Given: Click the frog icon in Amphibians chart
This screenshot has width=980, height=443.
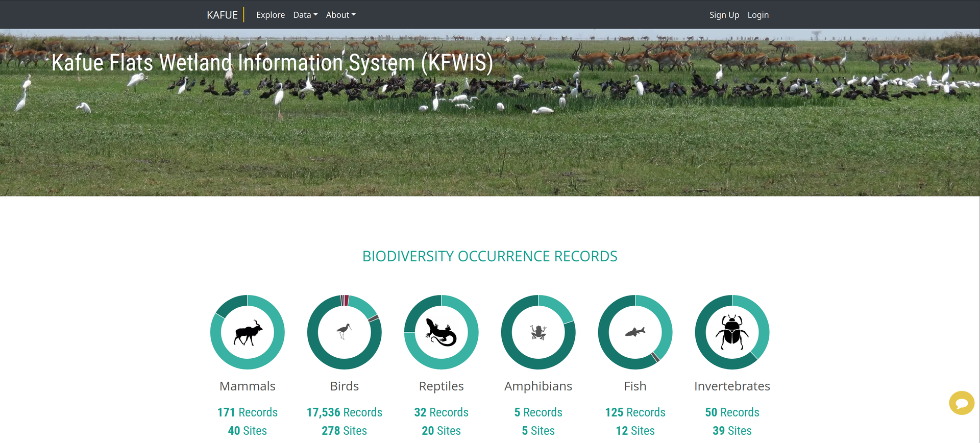Looking at the screenshot, I should (x=538, y=332).
